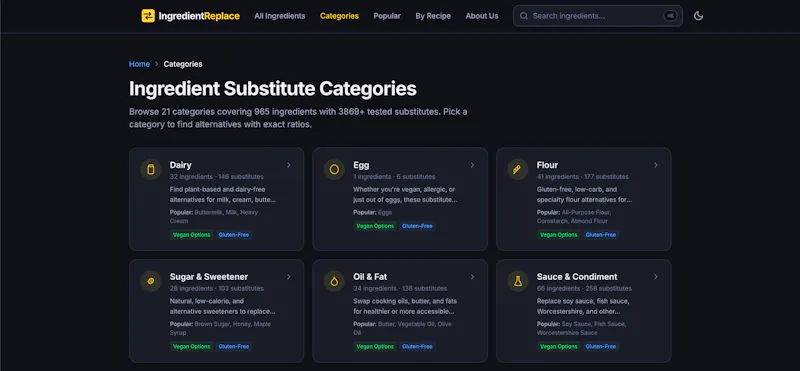Go to the Popular nav item

(387, 16)
